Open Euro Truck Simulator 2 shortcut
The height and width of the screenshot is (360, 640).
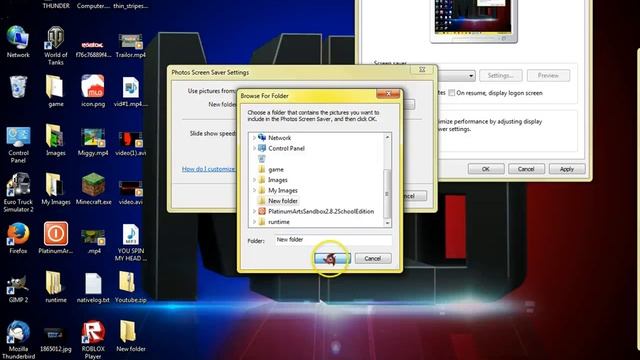pyautogui.click(x=18, y=192)
